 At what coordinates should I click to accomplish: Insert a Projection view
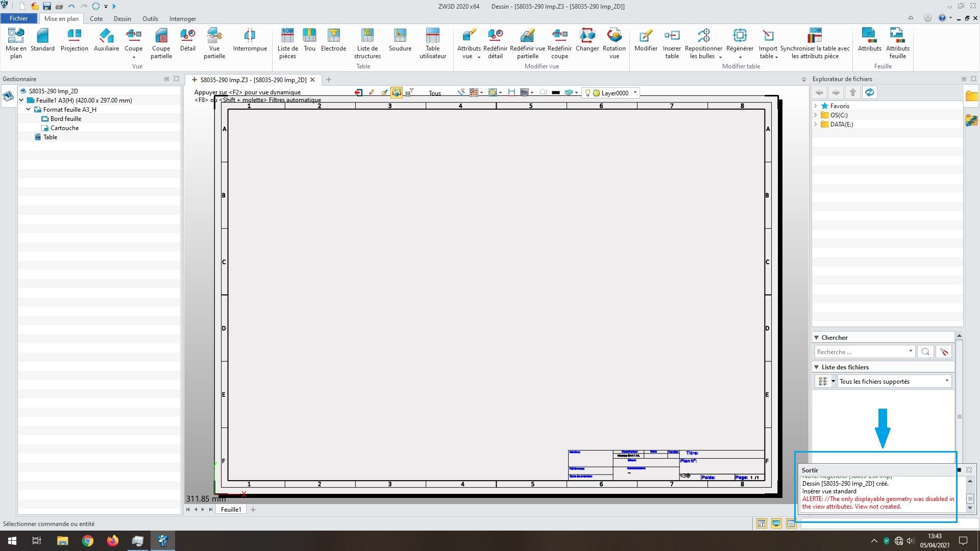tap(75, 40)
